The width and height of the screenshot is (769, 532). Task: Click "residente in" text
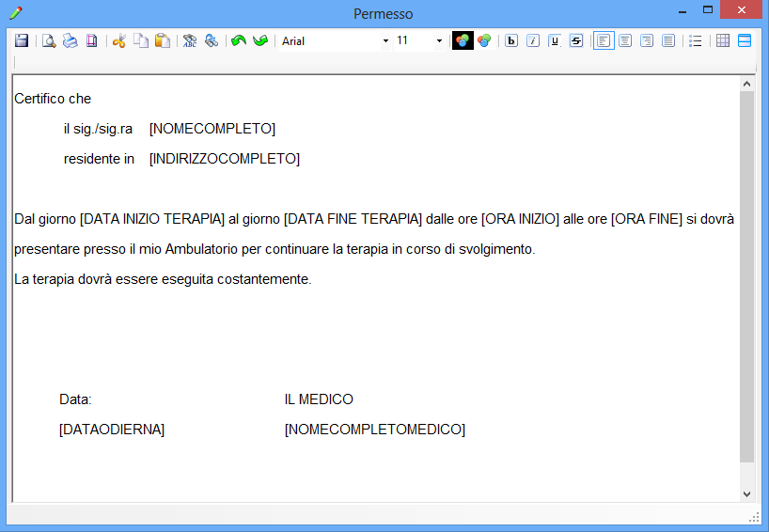tap(99, 159)
